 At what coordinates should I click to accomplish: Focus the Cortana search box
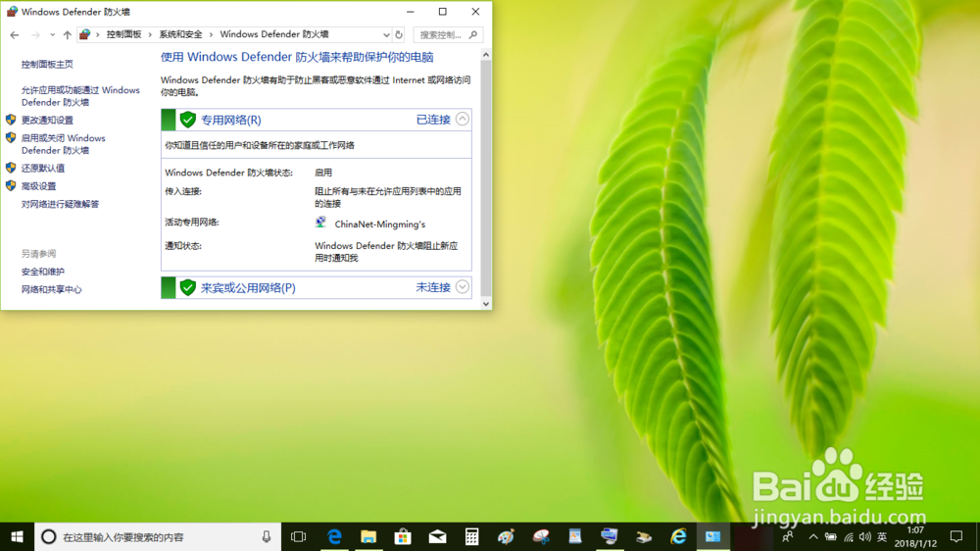(x=156, y=536)
